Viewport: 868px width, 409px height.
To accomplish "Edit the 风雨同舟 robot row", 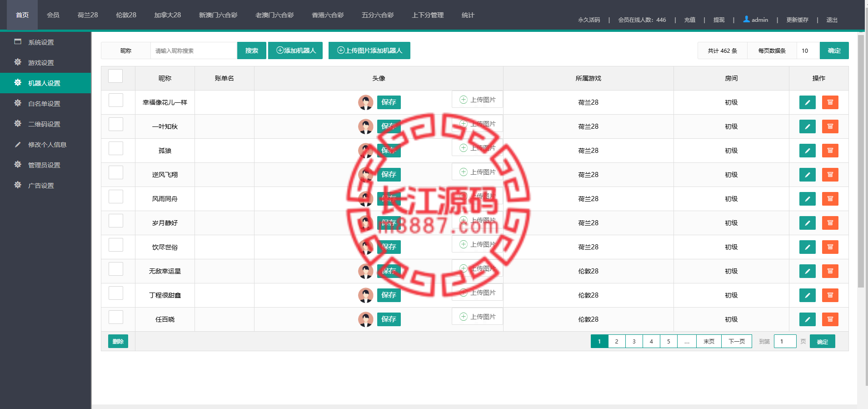I will point(807,199).
